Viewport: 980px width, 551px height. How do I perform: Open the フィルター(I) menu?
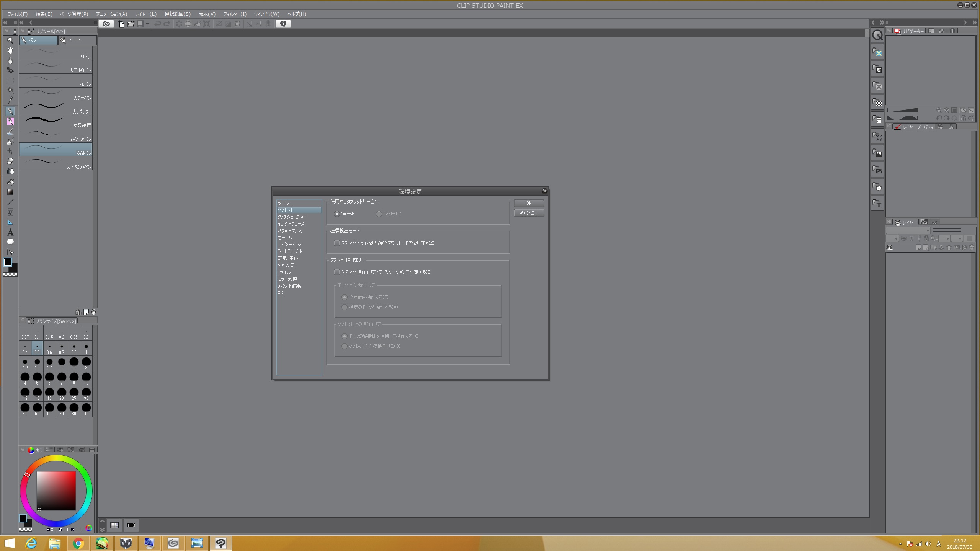click(x=235, y=14)
